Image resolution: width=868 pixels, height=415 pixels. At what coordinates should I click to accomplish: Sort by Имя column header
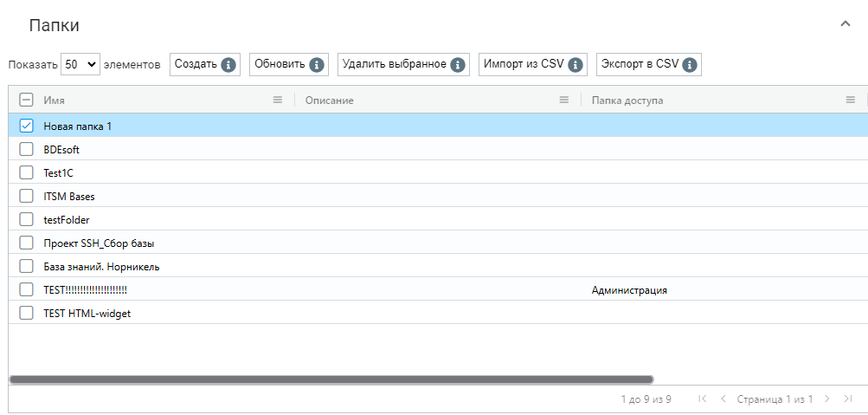55,101
